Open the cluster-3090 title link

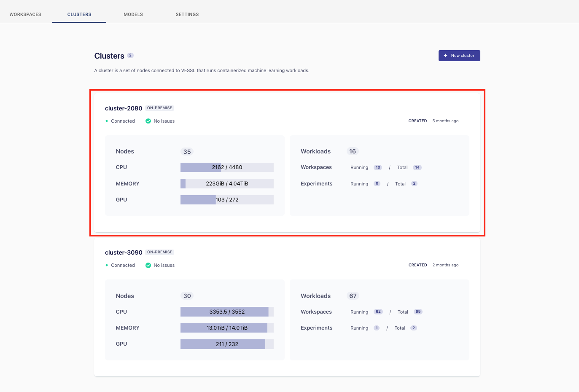(124, 252)
